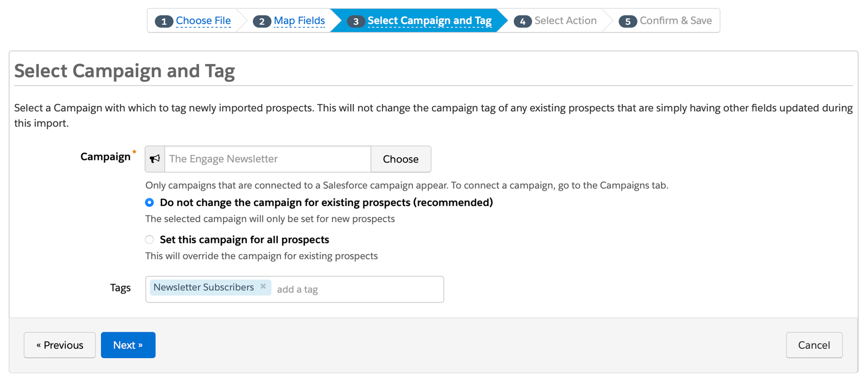Click step 5 number badge
868x388 pixels.
[x=628, y=21]
